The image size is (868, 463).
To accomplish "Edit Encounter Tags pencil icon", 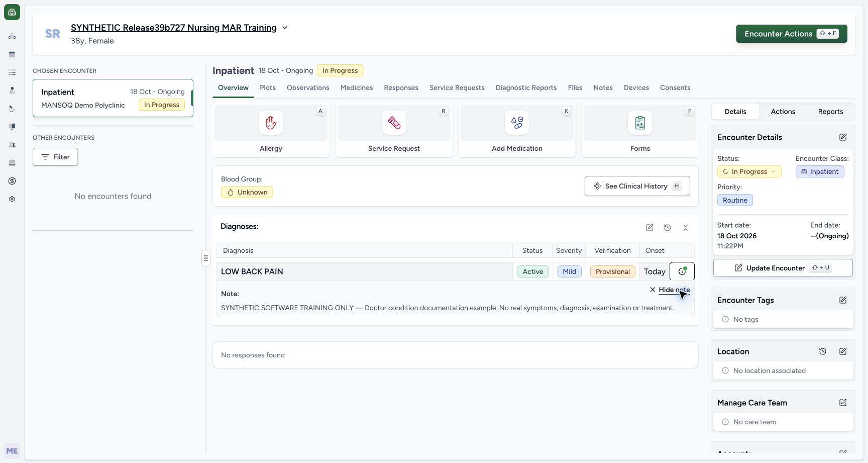I will [x=843, y=300].
